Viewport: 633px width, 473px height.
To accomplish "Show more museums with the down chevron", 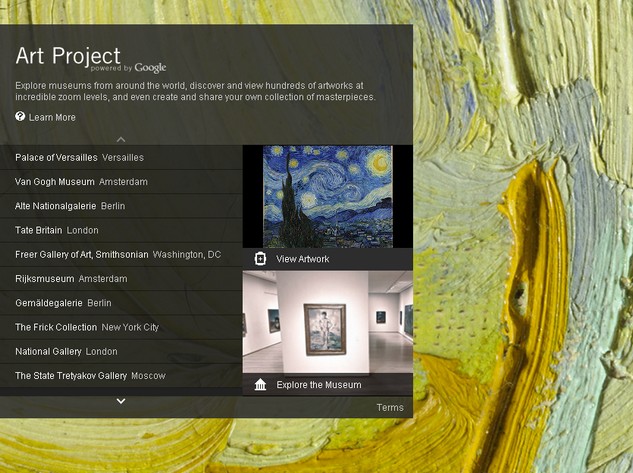I will pos(121,401).
